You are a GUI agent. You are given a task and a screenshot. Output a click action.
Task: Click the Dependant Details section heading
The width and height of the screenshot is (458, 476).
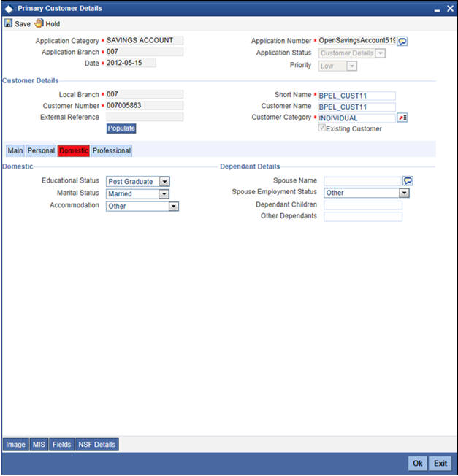point(250,166)
